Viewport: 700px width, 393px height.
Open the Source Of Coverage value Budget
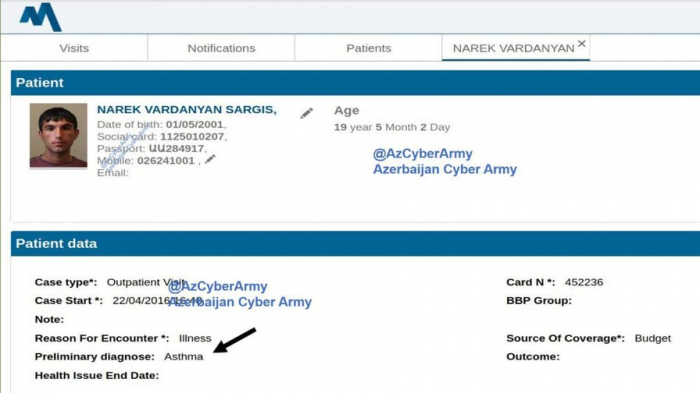(x=653, y=339)
